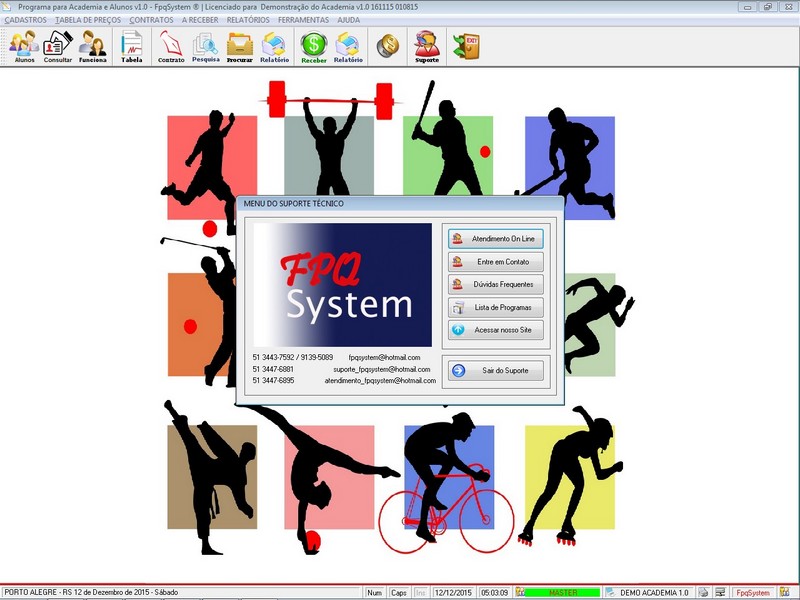Open the FERRAMENTAS menu
This screenshot has height=600, width=800.
(x=304, y=20)
